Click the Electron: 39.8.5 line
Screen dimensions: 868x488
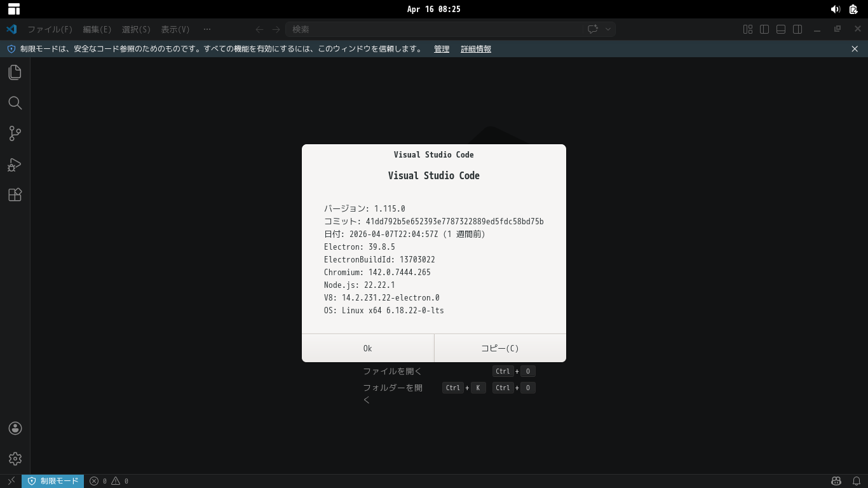tap(360, 247)
